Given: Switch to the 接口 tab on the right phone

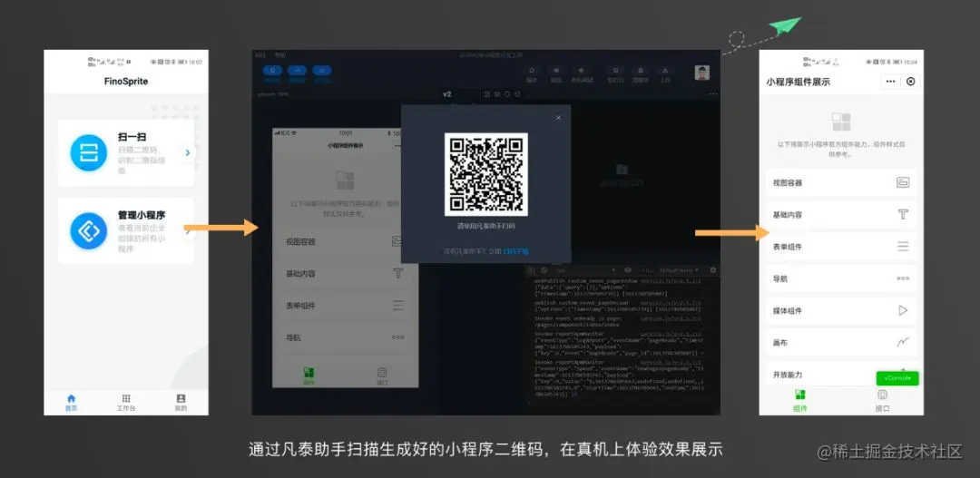Looking at the screenshot, I should pyautogui.click(x=883, y=400).
